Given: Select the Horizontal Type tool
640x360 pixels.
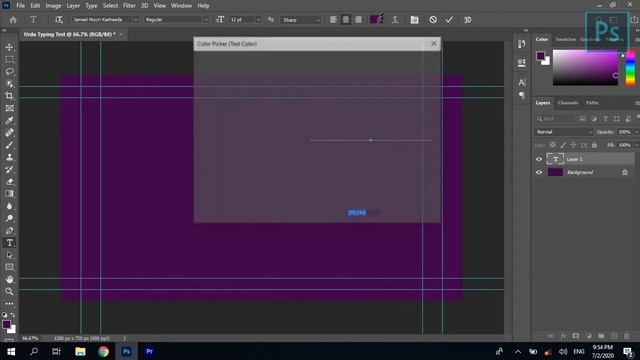Looking at the screenshot, I should click(9, 243).
